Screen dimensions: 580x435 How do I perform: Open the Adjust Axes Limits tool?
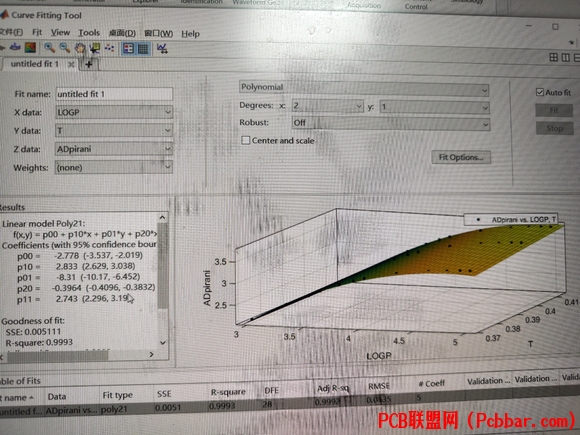[162, 49]
